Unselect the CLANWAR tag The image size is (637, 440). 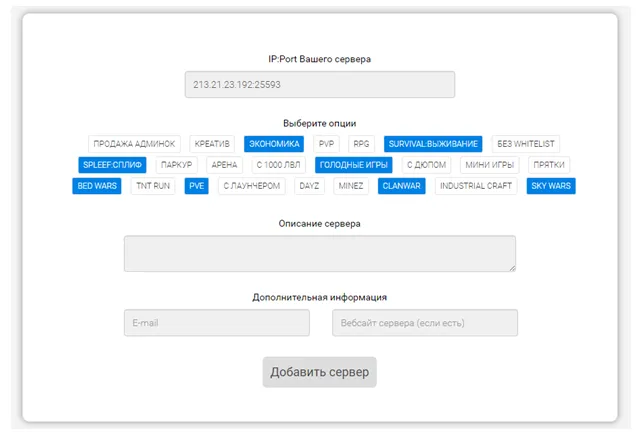[402, 186]
